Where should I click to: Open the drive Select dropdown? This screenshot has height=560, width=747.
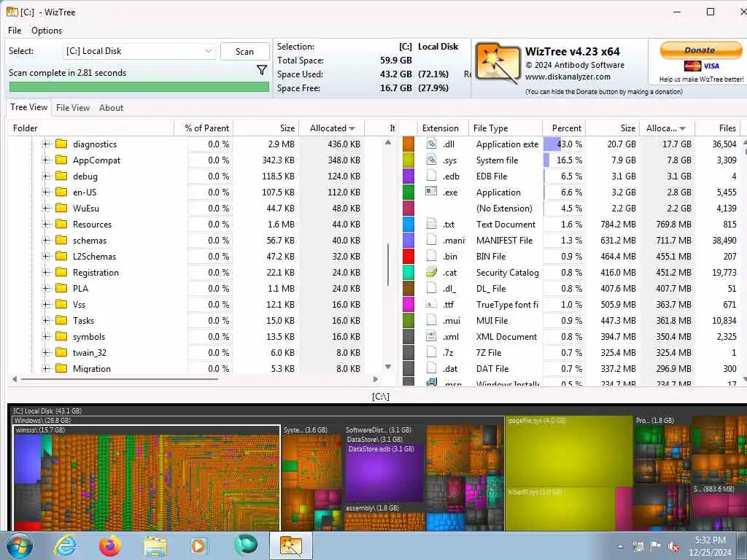pyautogui.click(x=139, y=51)
